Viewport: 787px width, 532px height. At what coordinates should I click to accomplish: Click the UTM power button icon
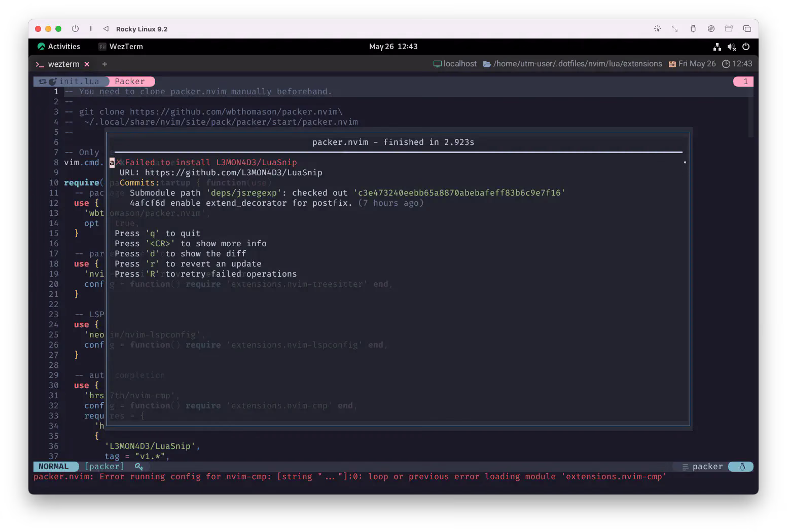pyautogui.click(x=75, y=29)
